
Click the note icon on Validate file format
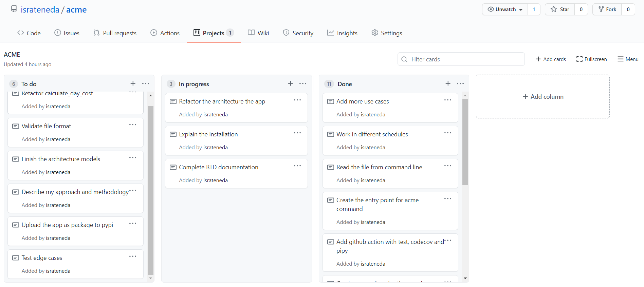click(16, 126)
